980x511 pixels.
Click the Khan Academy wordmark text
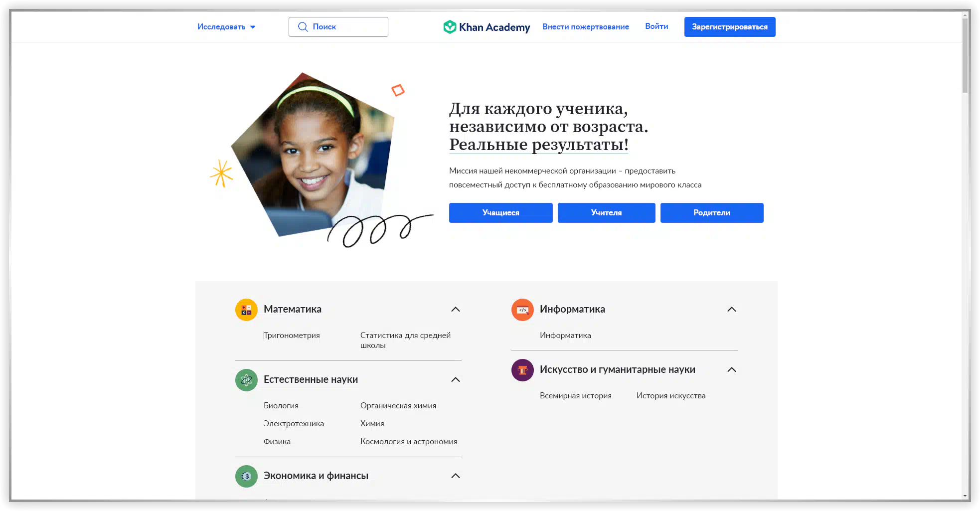coord(494,27)
